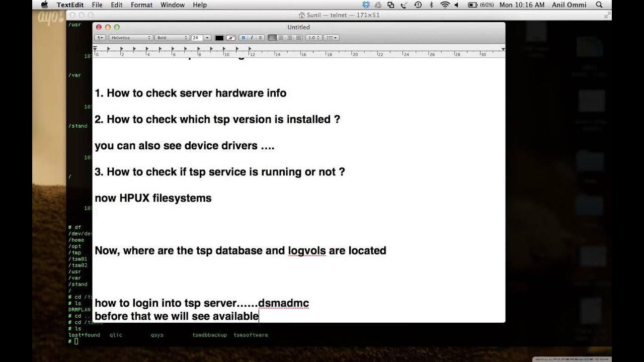Image resolution: width=644 pixels, height=362 pixels.
Task: Place cursor after 'before that we will see available'
Action: click(x=259, y=316)
